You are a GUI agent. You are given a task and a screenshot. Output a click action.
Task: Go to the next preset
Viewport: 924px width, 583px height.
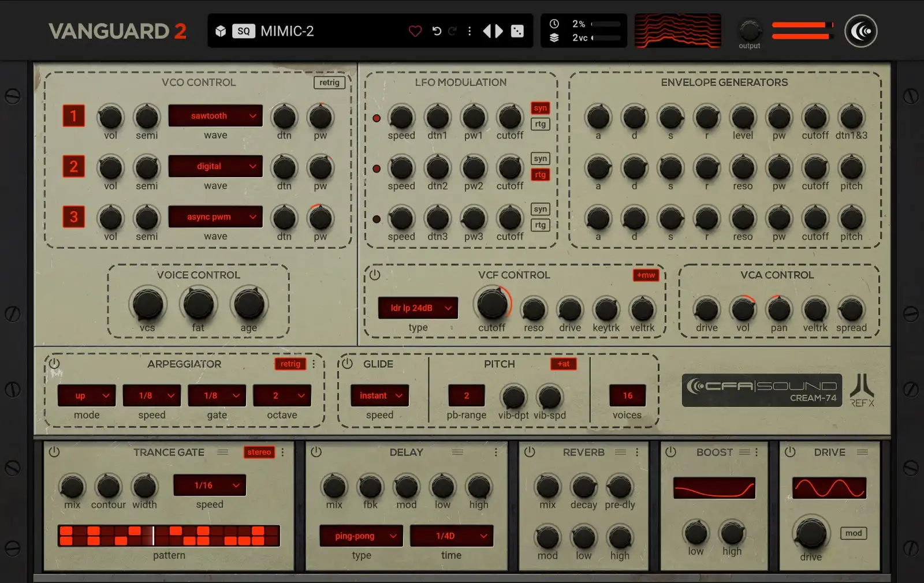(499, 31)
